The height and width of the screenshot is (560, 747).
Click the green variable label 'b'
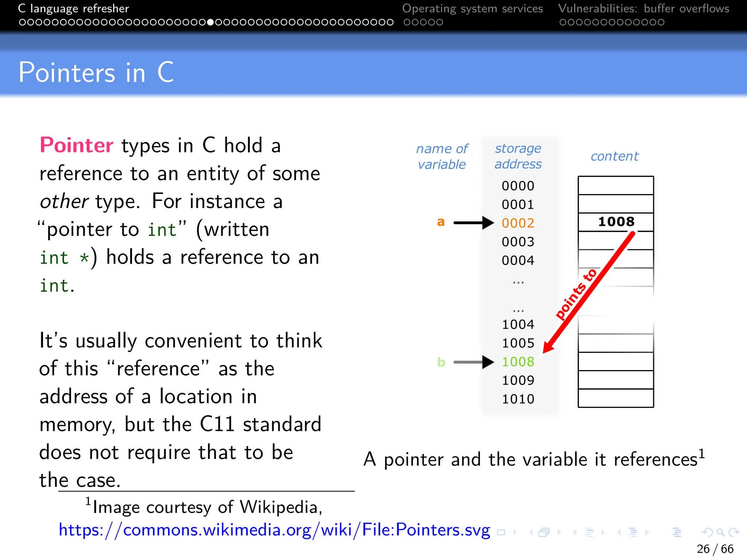(x=441, y=362)
